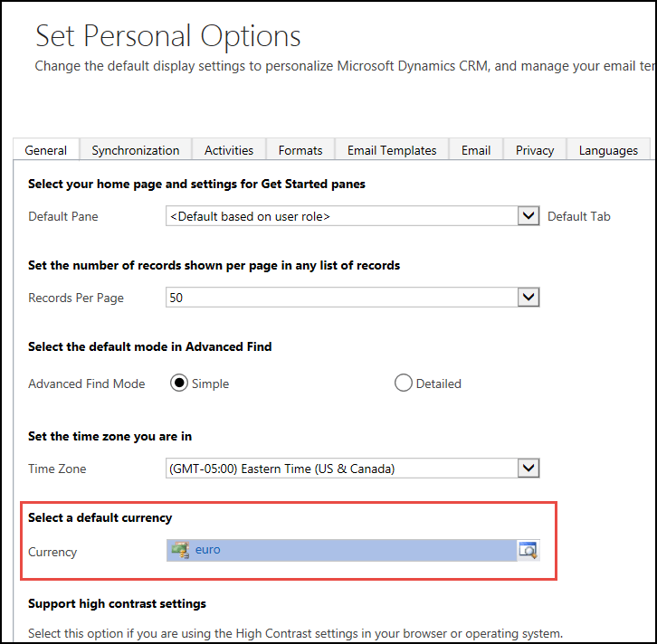
Task: Expand the Time Zone dropdown
Action: (528, 469)
